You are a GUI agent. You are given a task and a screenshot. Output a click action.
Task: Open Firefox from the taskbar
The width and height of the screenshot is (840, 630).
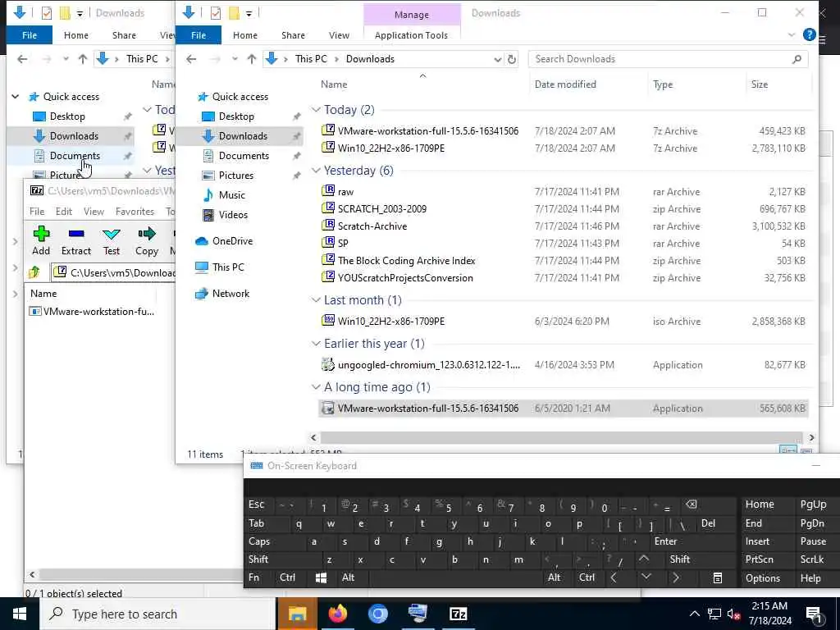pos(337,614)
